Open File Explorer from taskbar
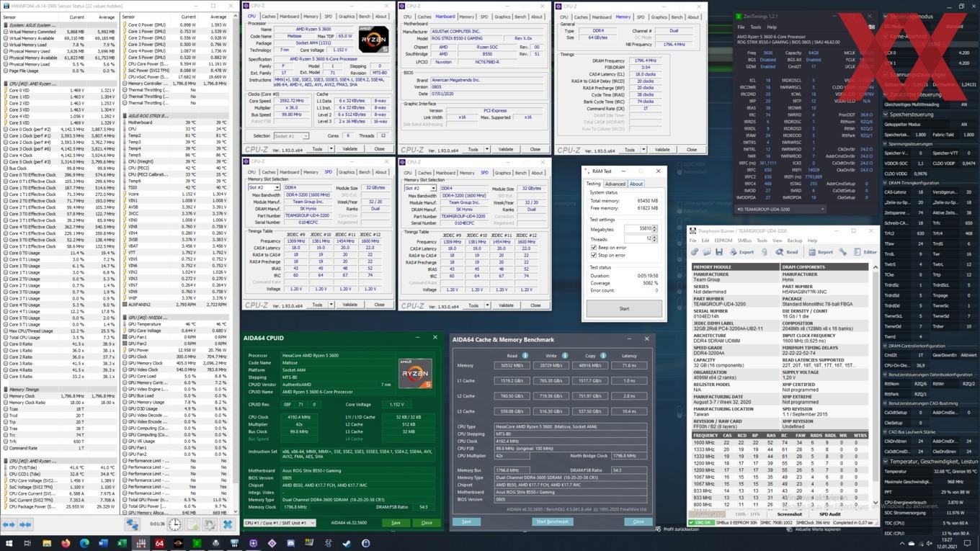Viewport: 980px width, 551px height. [47, 543]
